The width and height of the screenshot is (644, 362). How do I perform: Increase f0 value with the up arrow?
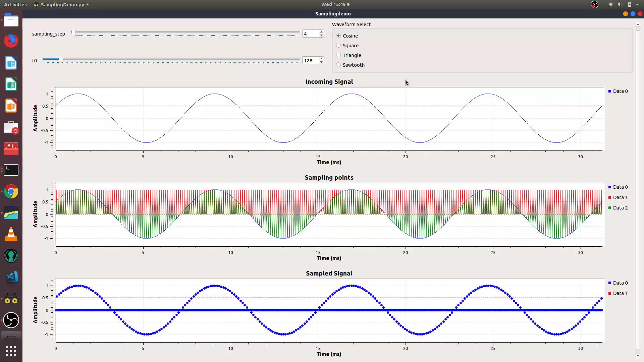[321, 59]
